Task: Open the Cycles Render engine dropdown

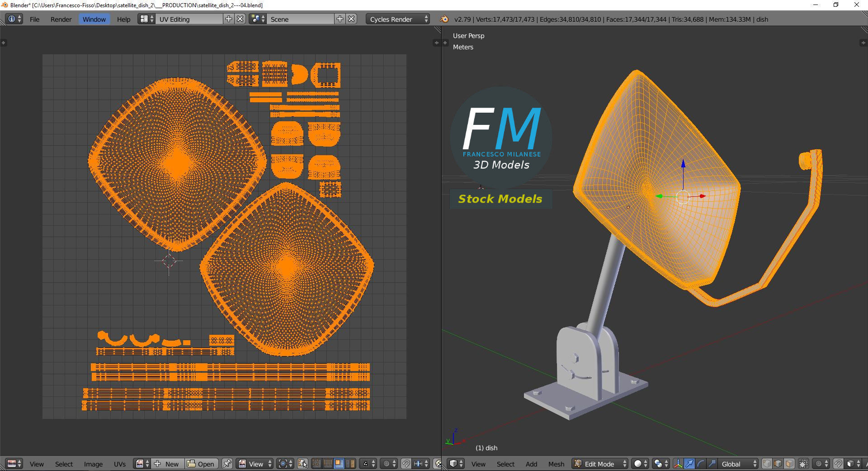Action: click(x=397, y=19)
